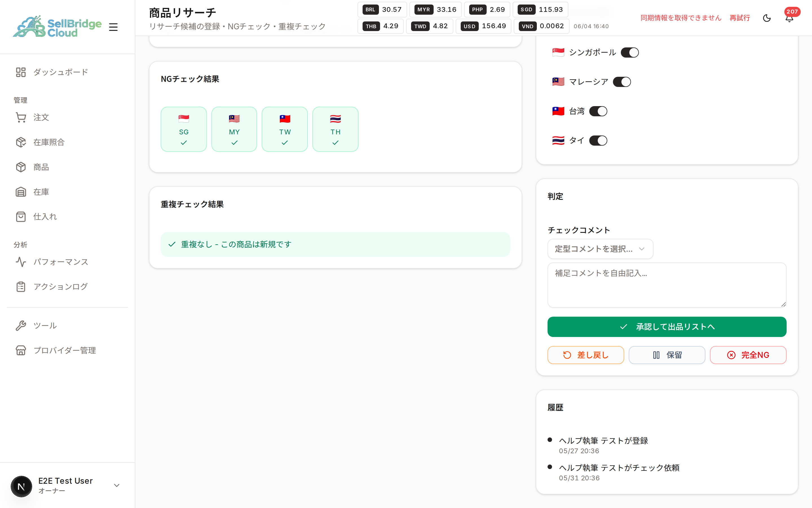Go to 注文 menu item

pyautogui.click(x=67, y=117)
